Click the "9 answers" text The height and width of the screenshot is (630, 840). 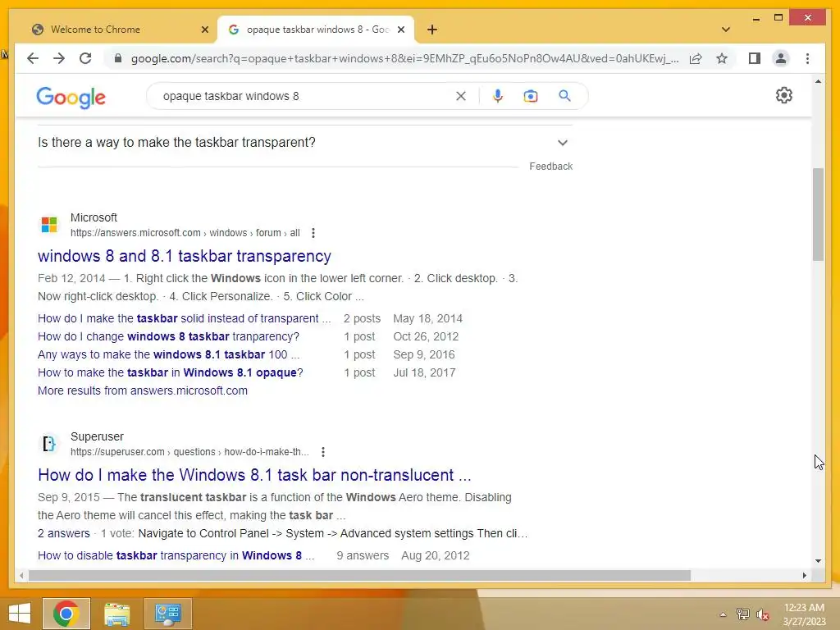[x=363, y=555]
